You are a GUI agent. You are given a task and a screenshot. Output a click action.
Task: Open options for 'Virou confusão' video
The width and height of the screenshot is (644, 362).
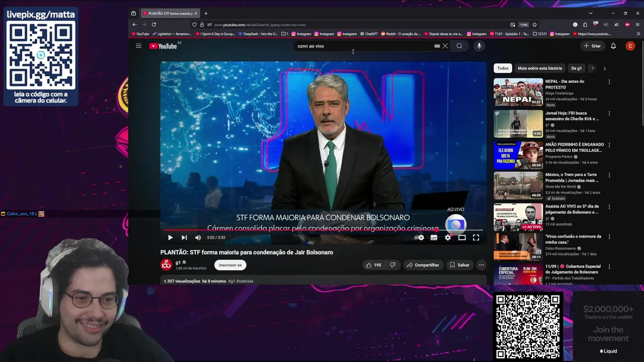pos(609,237)
